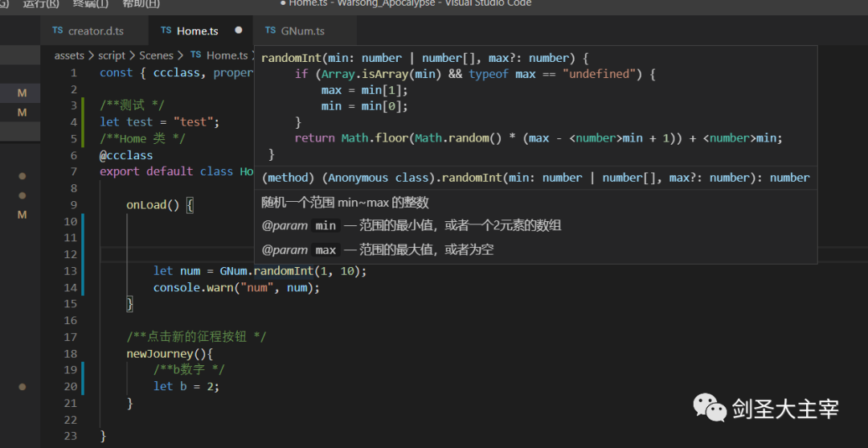This screenshot has height=448, width=868.
Task: Click the /**Home 类 */ comment
Action: coord(142,138)
